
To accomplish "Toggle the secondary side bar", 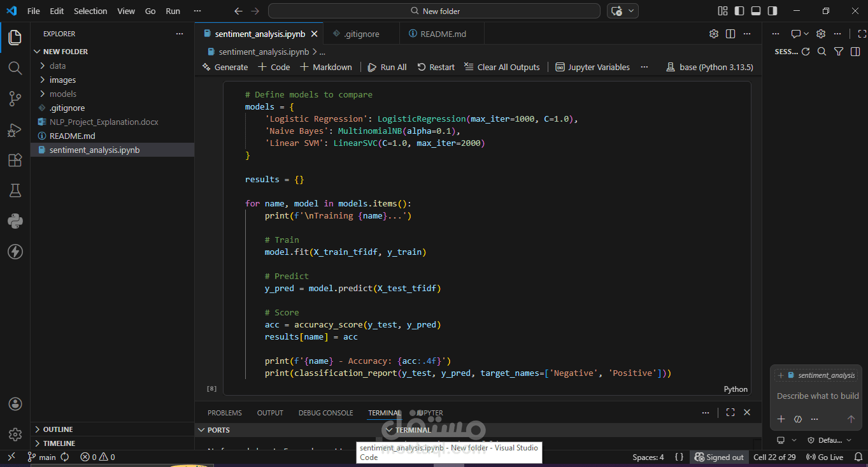I will [772, 11].
